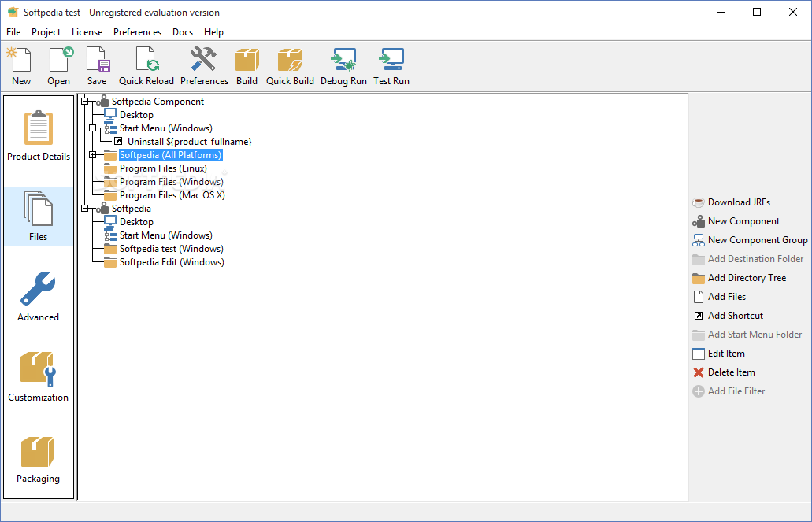Start a Build with the box icon
The height and width of the screenshot is (522, 812).
247,66
